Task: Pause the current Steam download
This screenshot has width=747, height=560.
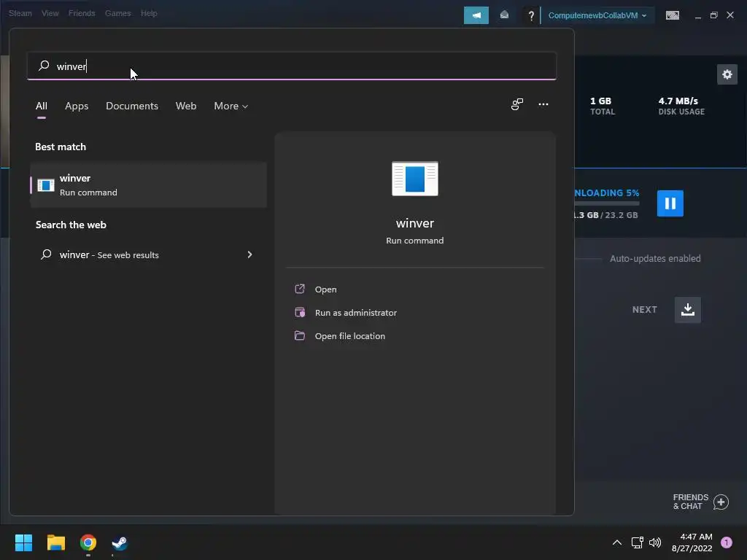Action: pyautogui.click(x=670, y=203)
